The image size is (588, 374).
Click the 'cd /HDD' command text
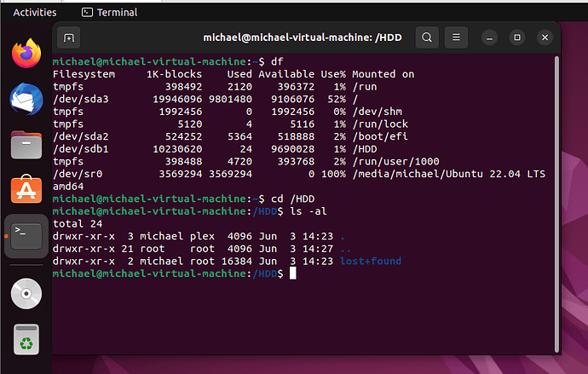[293, 199]
